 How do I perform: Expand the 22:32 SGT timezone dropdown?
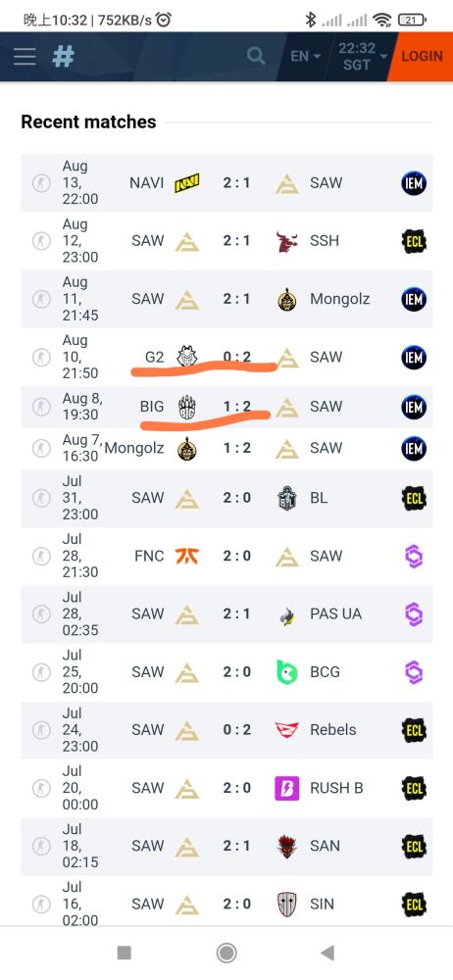[362, 56]
